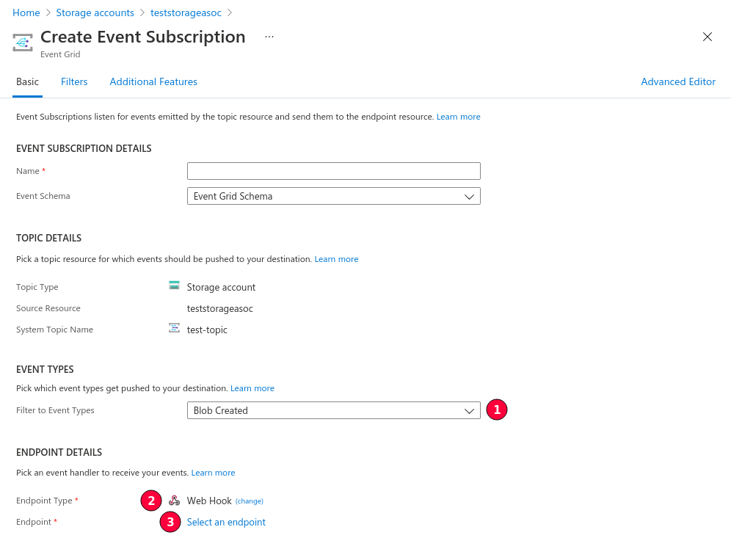Click Learn more under Endpoint Details

point(213,473)
